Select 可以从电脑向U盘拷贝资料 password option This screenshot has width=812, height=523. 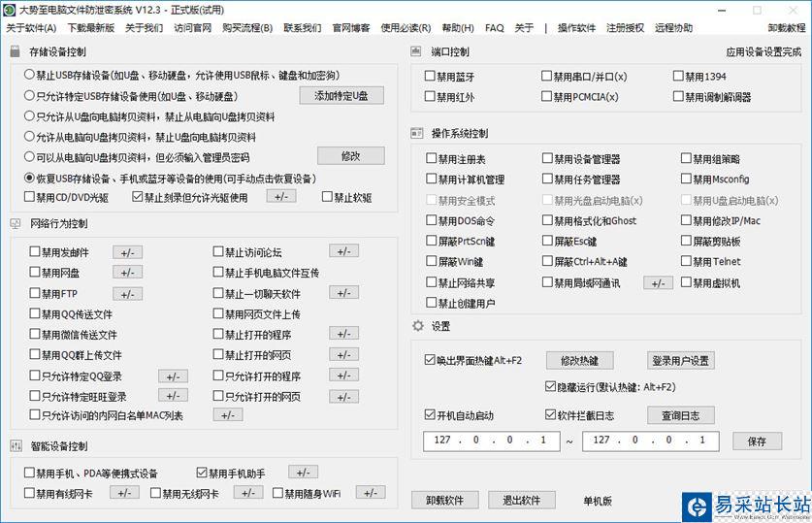pyautogui.click(x=29, y=157)
